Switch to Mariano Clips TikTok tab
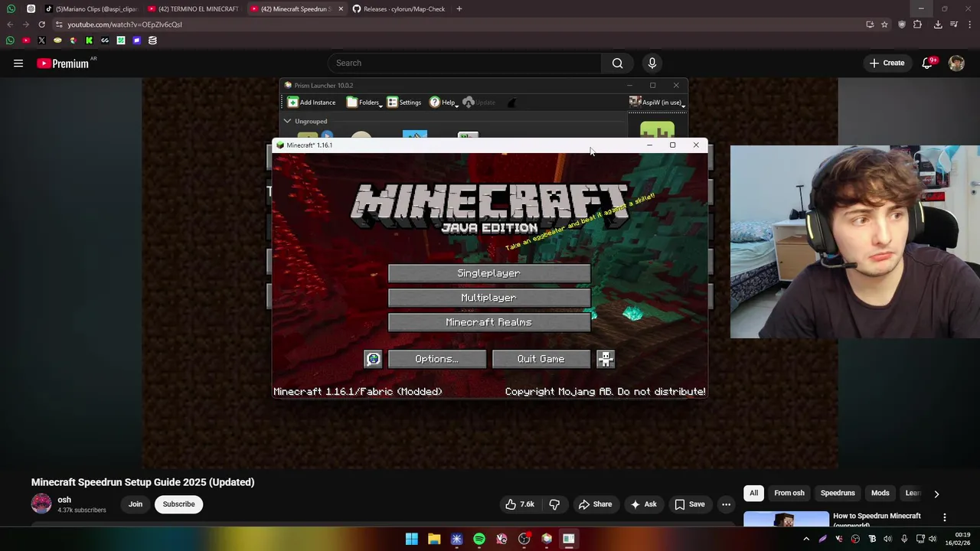This screenshot has height=551, width=980. (90, 9)
